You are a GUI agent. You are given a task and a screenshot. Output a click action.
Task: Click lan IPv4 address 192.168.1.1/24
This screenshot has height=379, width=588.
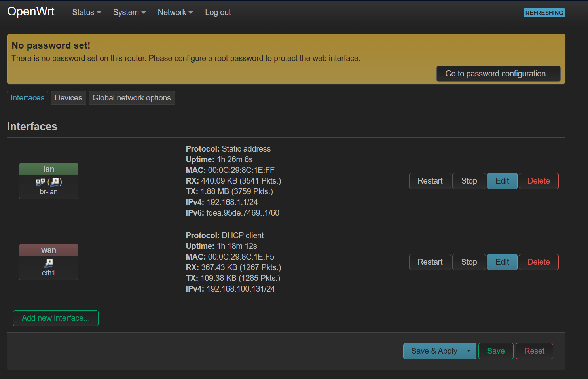(232, 202)
